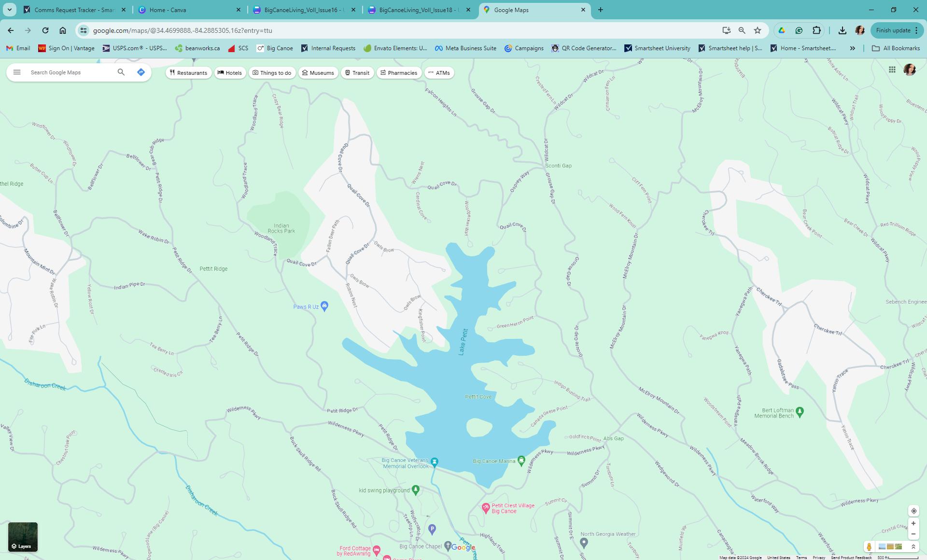927x560 pixels.
Task: Open the tab search dropdown arrow
Action: [x=9, y=10]
